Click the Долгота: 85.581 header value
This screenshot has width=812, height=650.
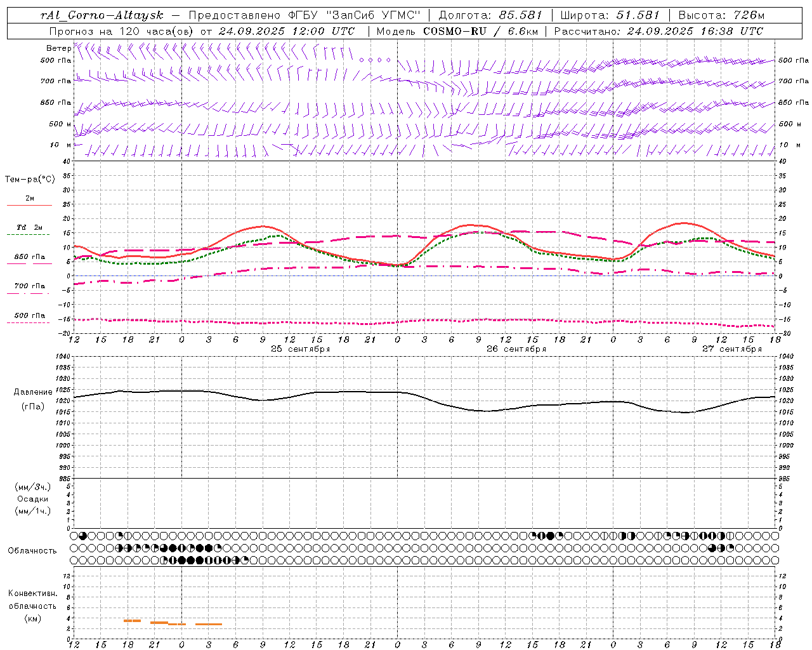coord(492,15)
